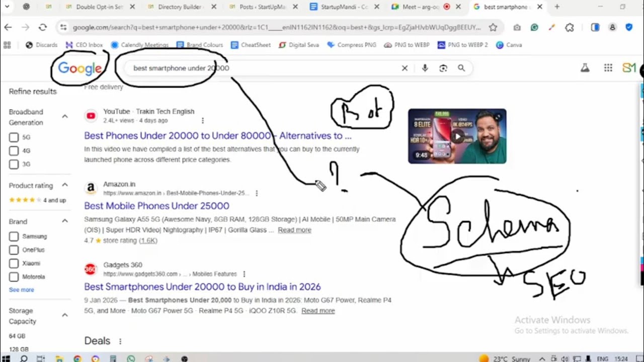This screenshot has height=362, width=644.
Task: Collapse the Product rating filter section
Action: click(64, 185)
